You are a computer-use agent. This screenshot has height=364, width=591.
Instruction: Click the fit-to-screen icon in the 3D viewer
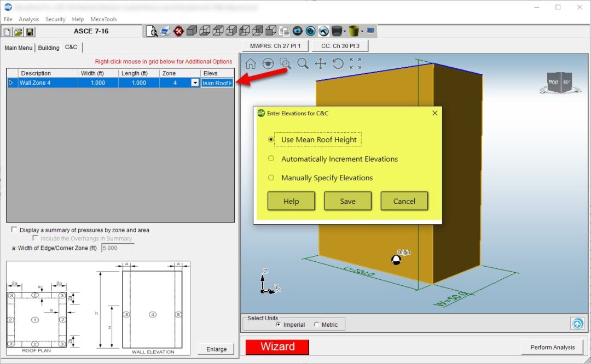coord(355,63)
